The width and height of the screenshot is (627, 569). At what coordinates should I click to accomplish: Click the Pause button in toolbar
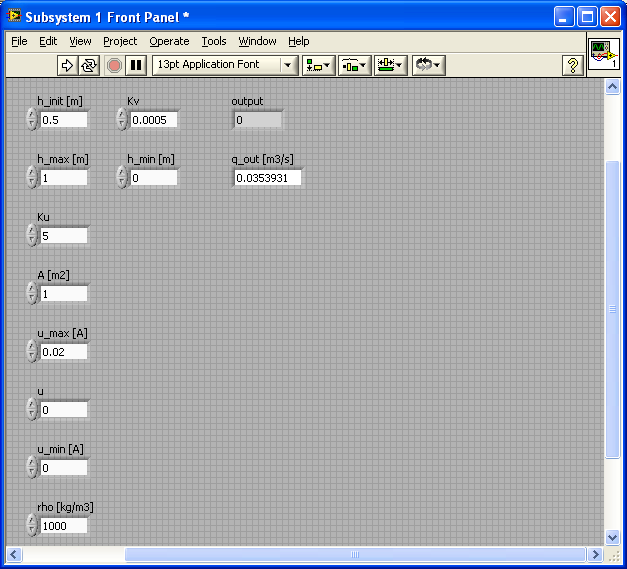click(136, 65)
